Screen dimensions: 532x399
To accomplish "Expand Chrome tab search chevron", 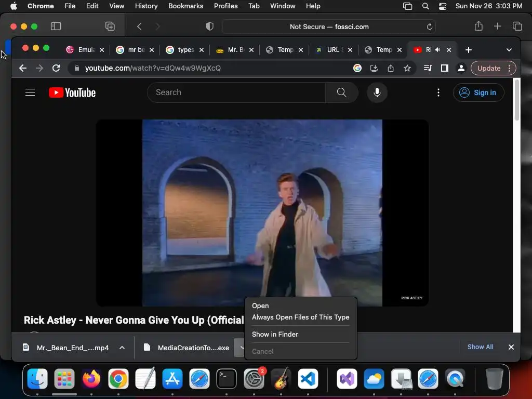I will (x=509, y=50).
